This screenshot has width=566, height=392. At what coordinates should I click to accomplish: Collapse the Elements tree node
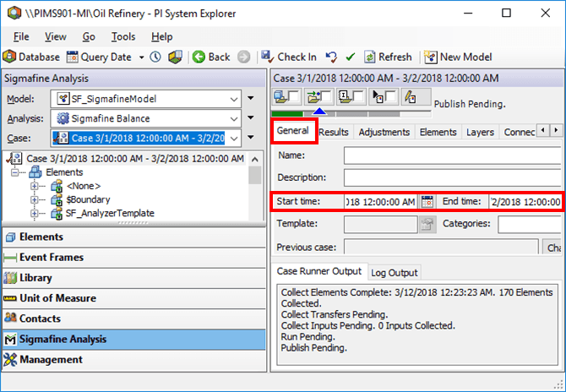[14, 172]
